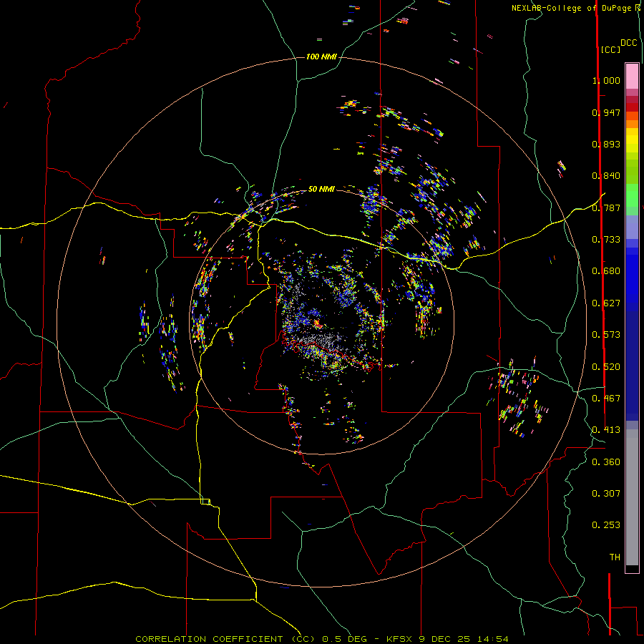Viewport: 644px width, 644px height.
Task: Click the KFSX radar site identifier
Action: point(401,639)
